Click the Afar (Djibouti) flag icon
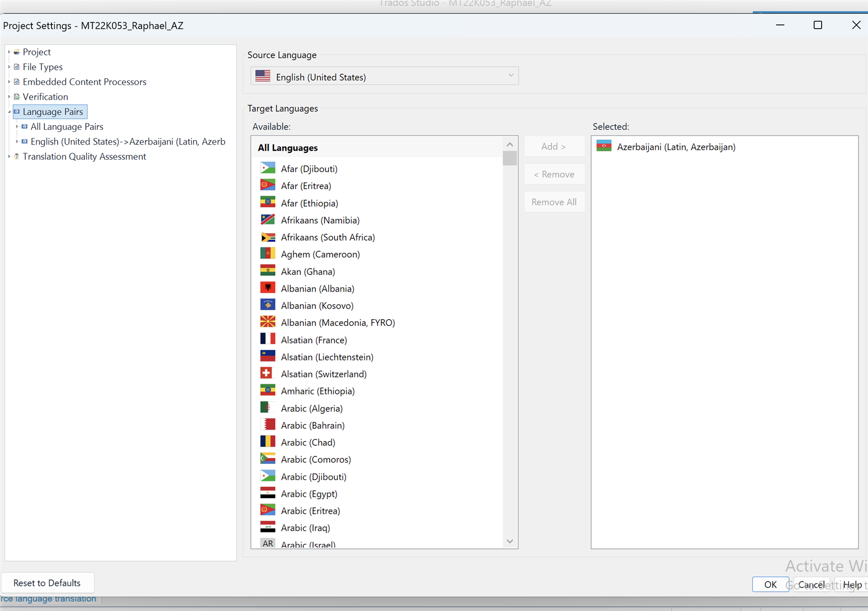The width and height of the screenshot is (868, 611). pos(267,168)
